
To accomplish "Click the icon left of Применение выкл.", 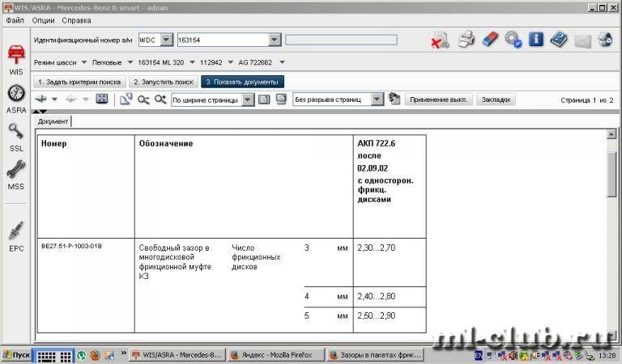I will point(394,99).
